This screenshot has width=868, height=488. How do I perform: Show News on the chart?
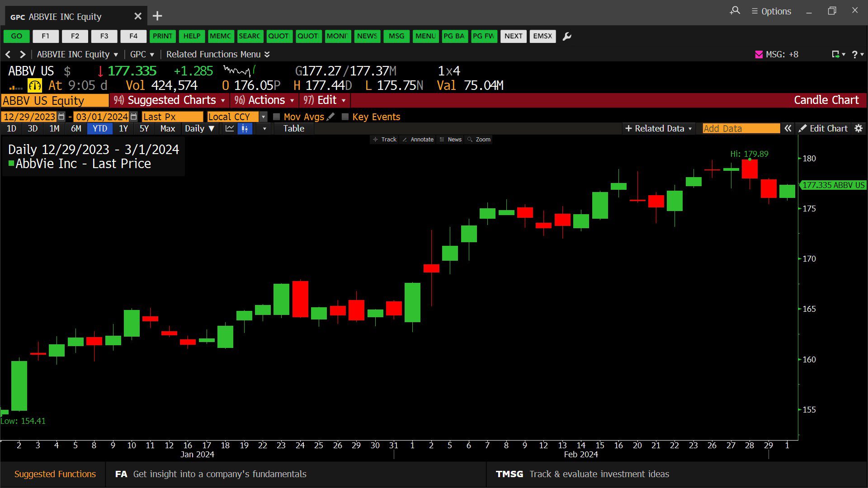[450, 140]
